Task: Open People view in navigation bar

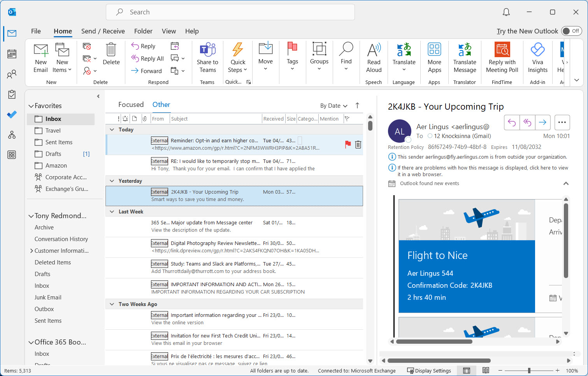Action: point(12,74)
